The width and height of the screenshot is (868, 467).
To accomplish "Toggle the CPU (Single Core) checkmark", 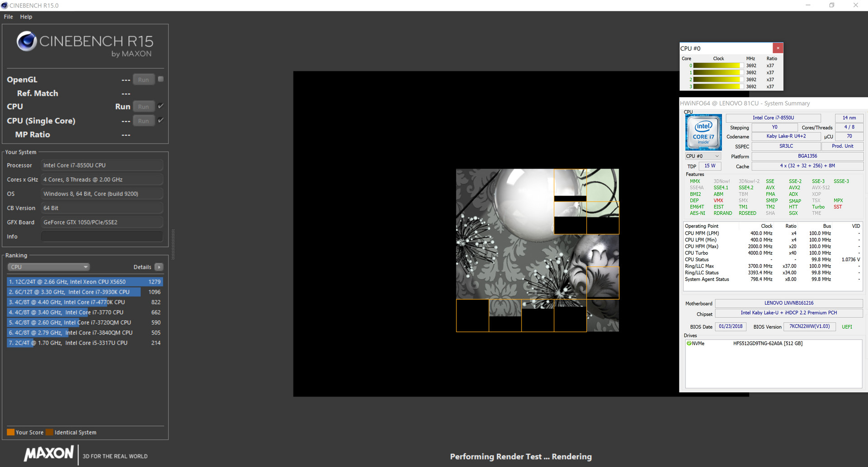I will pos(160,120).
